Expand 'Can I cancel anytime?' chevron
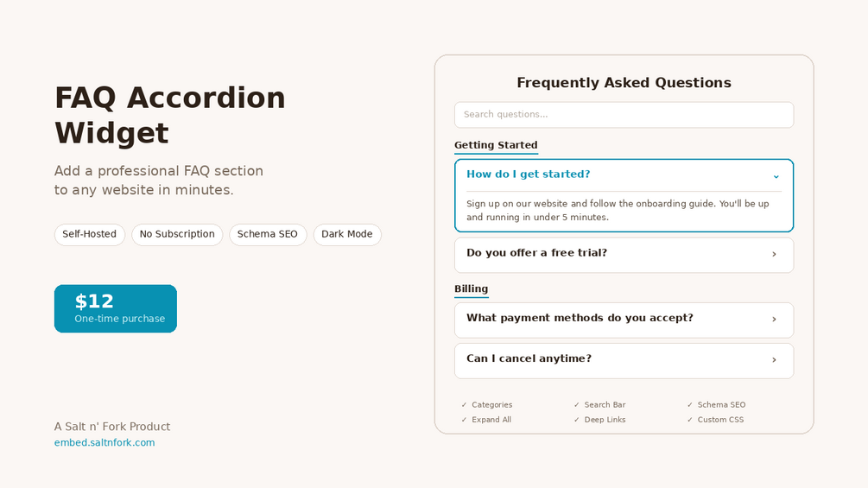 click(x=774, y=360)
